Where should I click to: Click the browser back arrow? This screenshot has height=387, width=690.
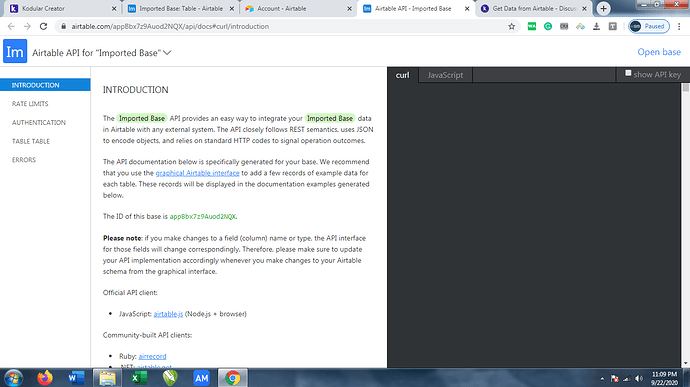pos(11,26)
